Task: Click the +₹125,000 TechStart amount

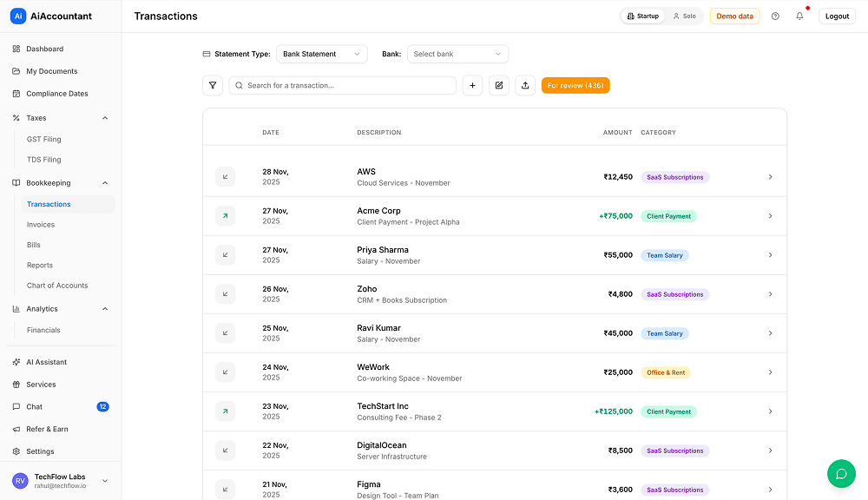Action: [x=614, y=411]
